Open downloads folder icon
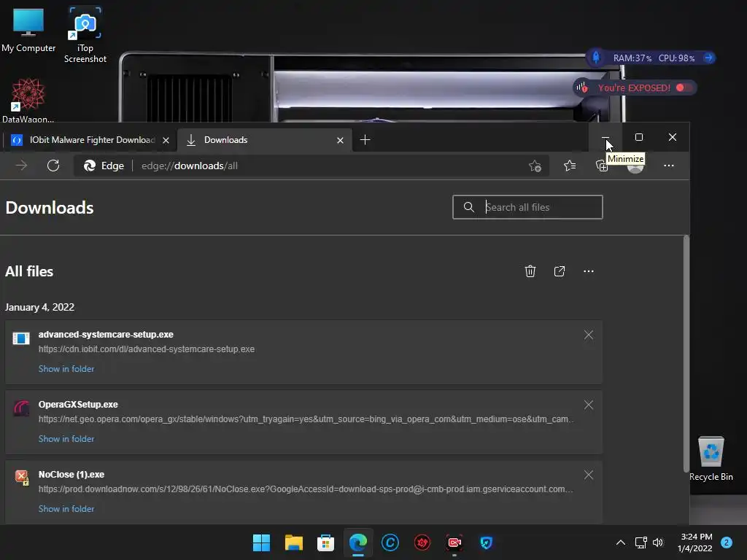747x560 pixels. point(560,271)
